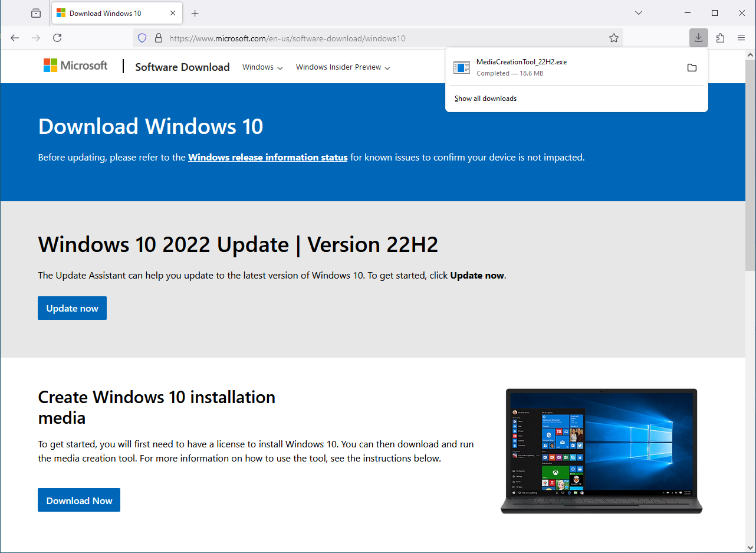List all tabs chevron in tab bar
The image size is (756, 553).
pos(638,13)
